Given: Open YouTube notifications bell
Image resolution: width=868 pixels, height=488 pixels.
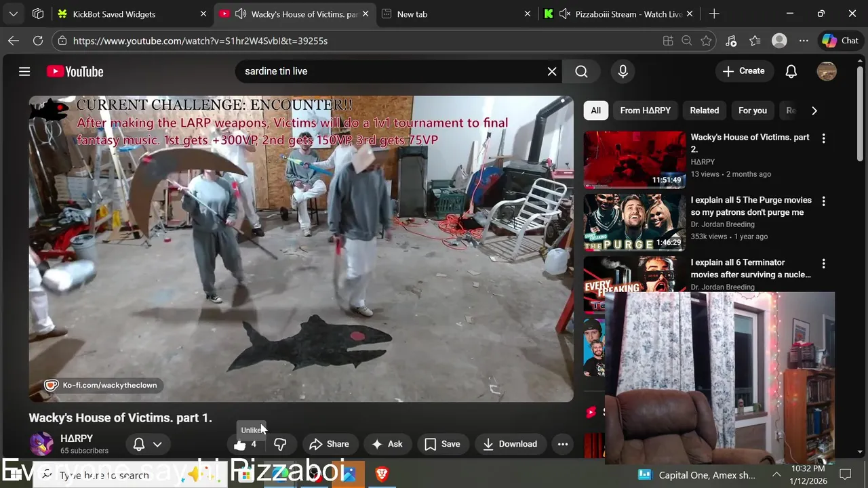Looking at the screenshot, I should (791, 71).
